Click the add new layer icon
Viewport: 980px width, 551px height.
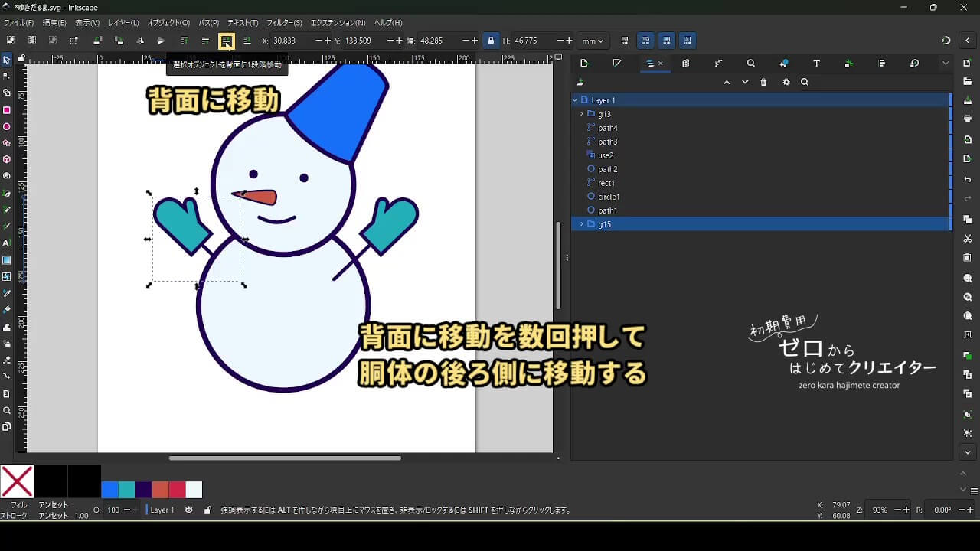(580, 82)
